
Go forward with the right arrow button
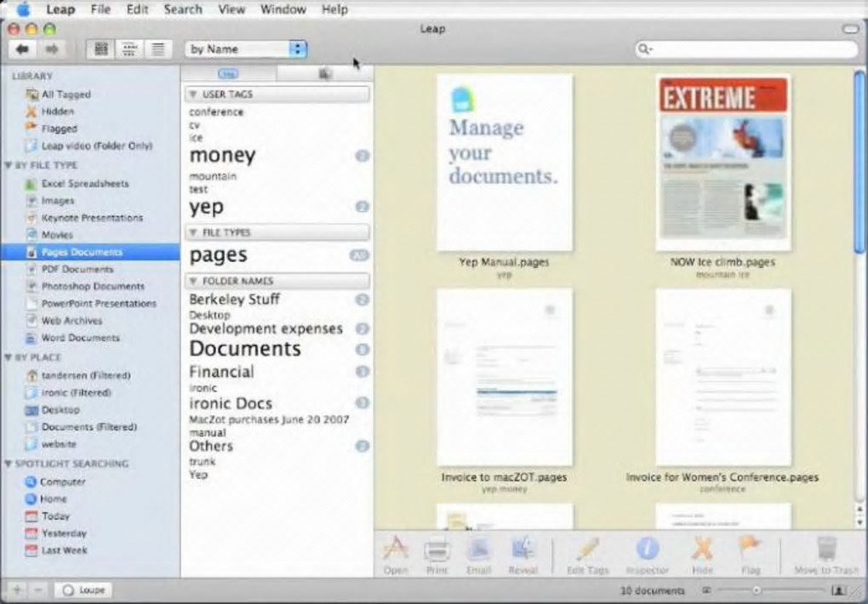(x=51, y=49)
